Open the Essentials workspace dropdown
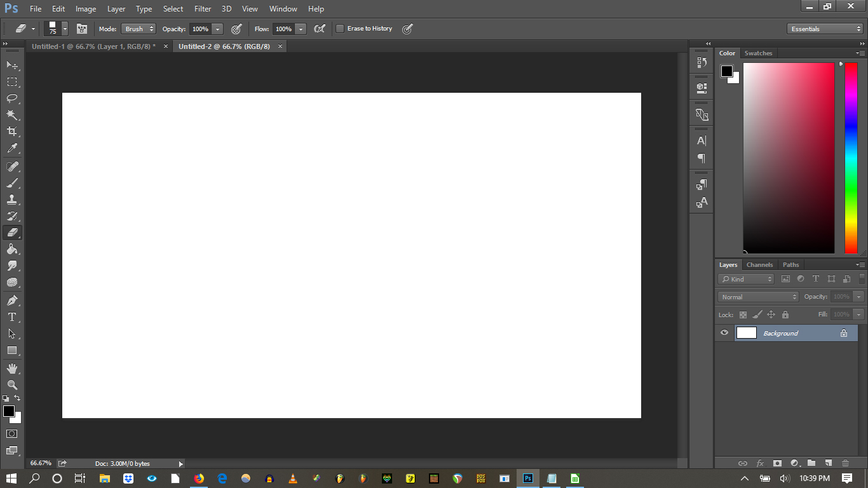The image size is (868, 488). [x=825, y=29]
